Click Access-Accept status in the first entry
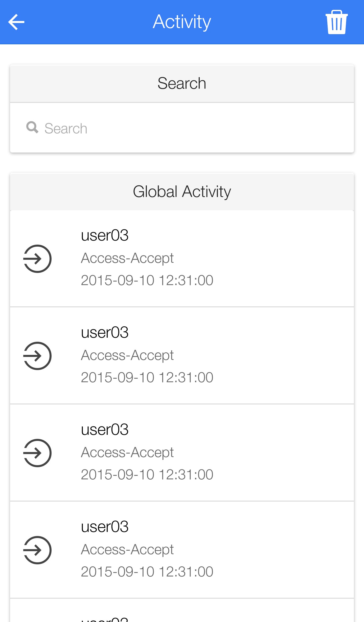 click(x=127, y=258)
